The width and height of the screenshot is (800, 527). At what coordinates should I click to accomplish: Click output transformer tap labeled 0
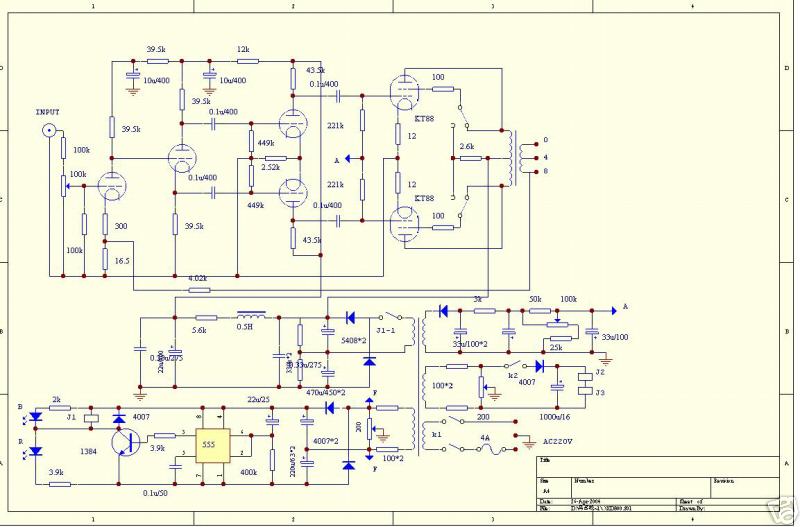[545, 139]
